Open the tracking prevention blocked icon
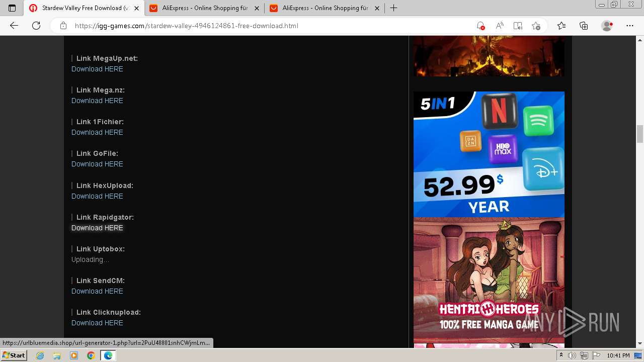644x362 pixels. (x=481, y=26)
